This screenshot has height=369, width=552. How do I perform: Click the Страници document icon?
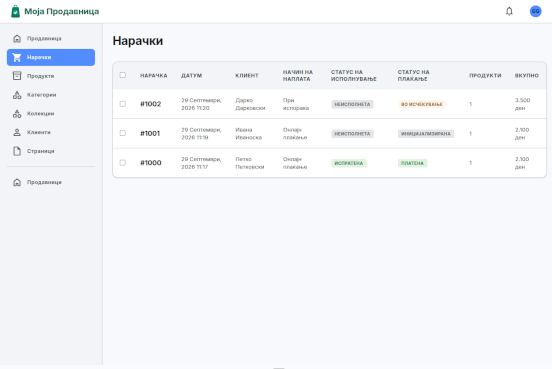pos(17,151)
